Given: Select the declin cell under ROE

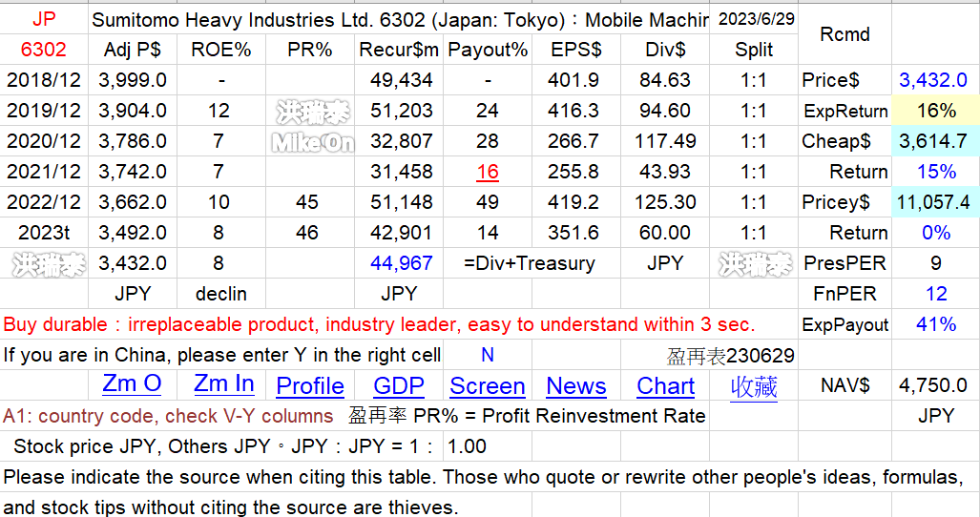Looking at the screenshot, I should tap(221, 294).
